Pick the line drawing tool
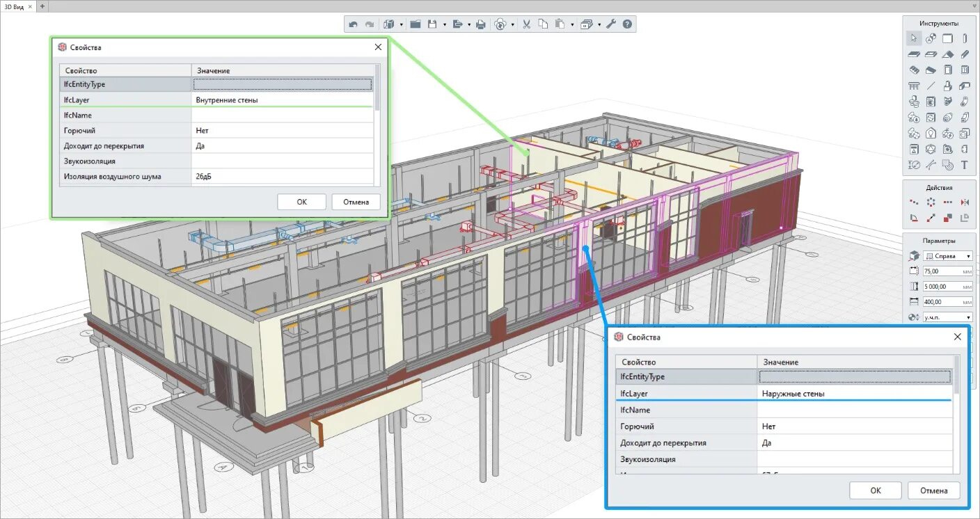The height and width of the screenshot is (519, 980). click(x=931, y=86)
